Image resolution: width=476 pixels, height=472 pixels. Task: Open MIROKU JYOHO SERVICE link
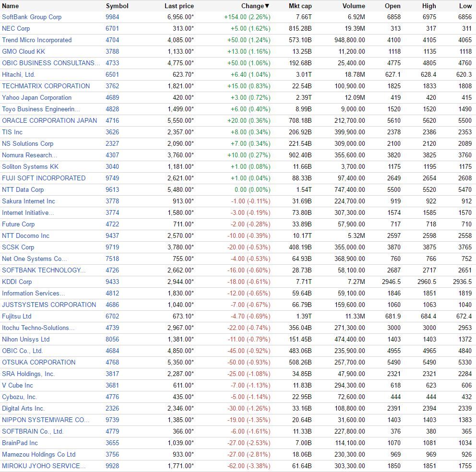click(44, 466)
